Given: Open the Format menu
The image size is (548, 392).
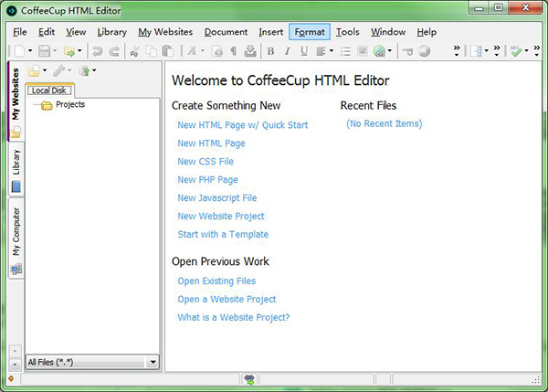Looking at the screenshot, I should pyautogui.click(x=310, y=32).
